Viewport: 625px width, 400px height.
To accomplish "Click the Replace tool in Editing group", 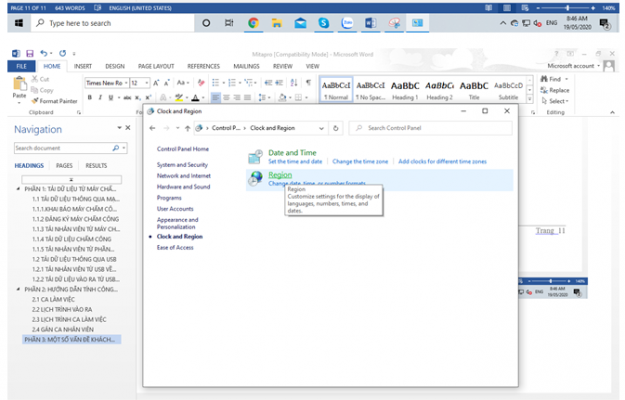I will click(x=558, y=90).
